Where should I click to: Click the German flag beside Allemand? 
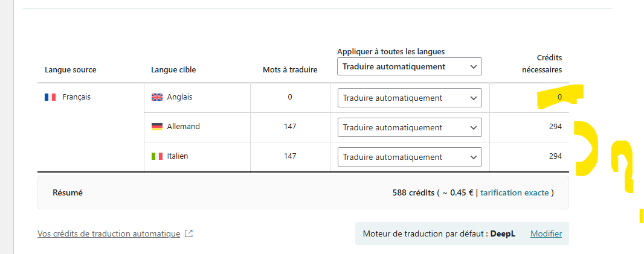point(157,127)
